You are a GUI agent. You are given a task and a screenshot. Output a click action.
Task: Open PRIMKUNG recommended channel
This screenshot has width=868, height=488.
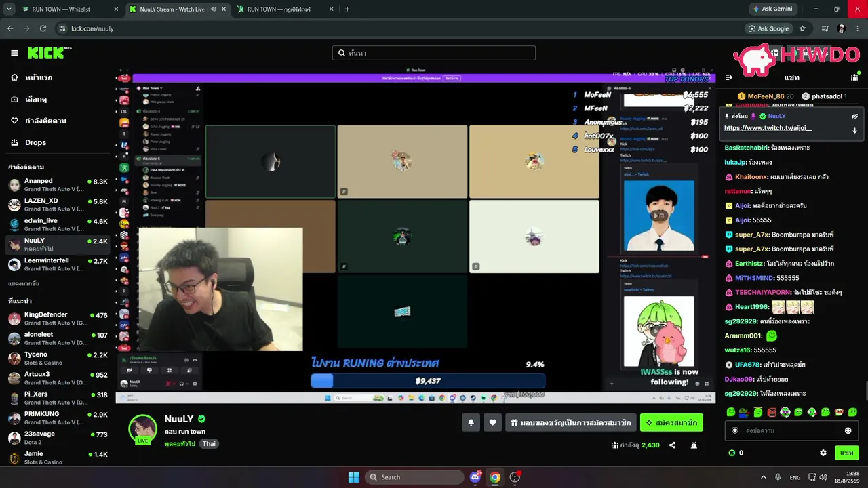(58, 418)
